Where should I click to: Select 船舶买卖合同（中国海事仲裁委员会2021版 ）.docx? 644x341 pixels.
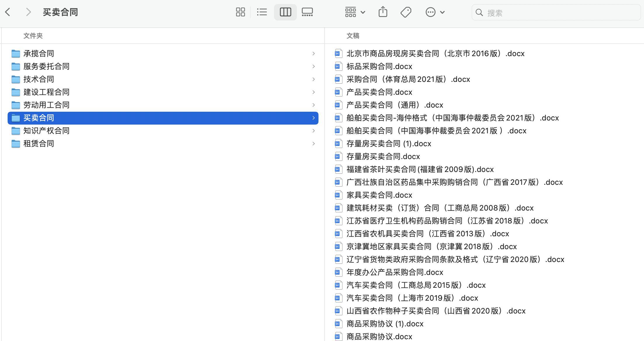click(437, 131)
